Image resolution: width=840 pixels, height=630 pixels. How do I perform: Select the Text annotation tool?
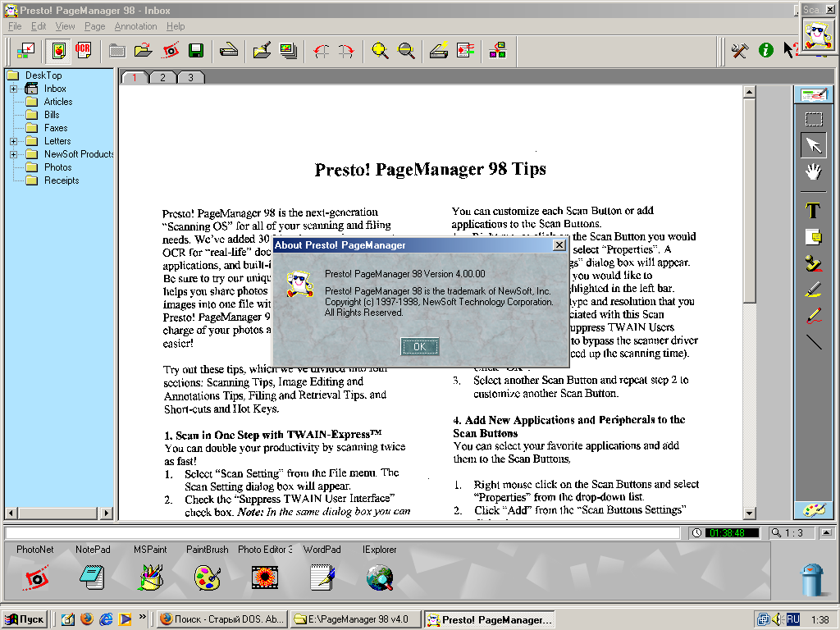(x=813, y=211)
